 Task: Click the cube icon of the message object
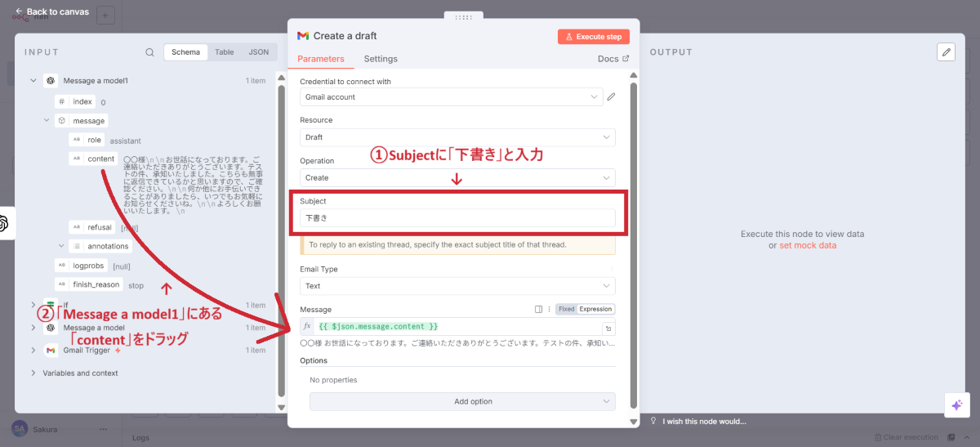(62, 121)
